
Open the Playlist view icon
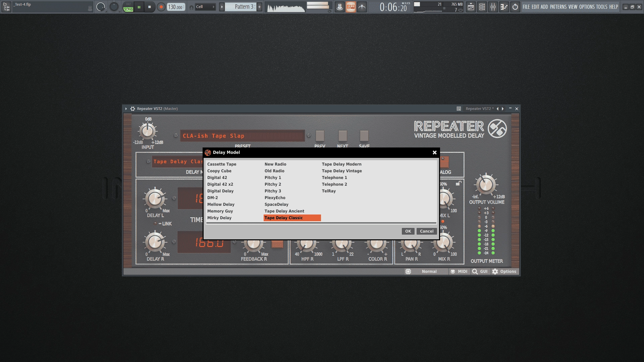point(471,7)
